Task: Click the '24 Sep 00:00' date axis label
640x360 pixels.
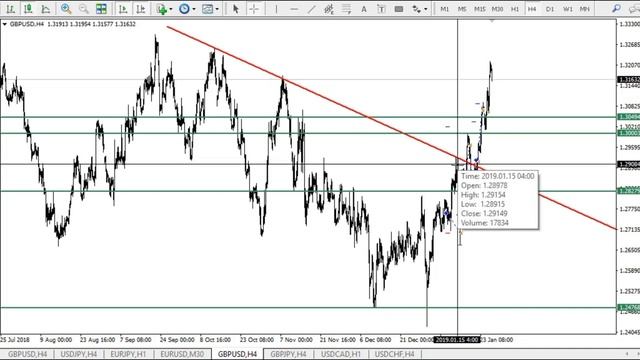Action: [177, 340]
